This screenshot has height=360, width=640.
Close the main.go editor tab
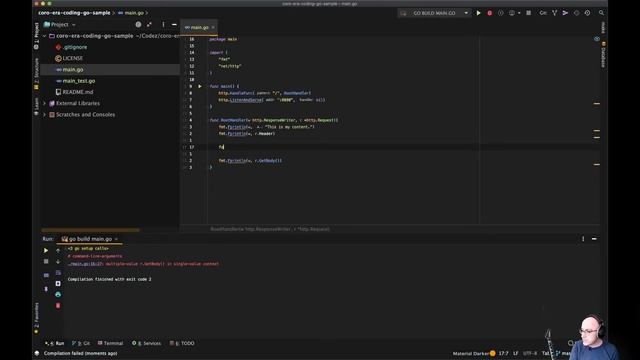point(213,27)
